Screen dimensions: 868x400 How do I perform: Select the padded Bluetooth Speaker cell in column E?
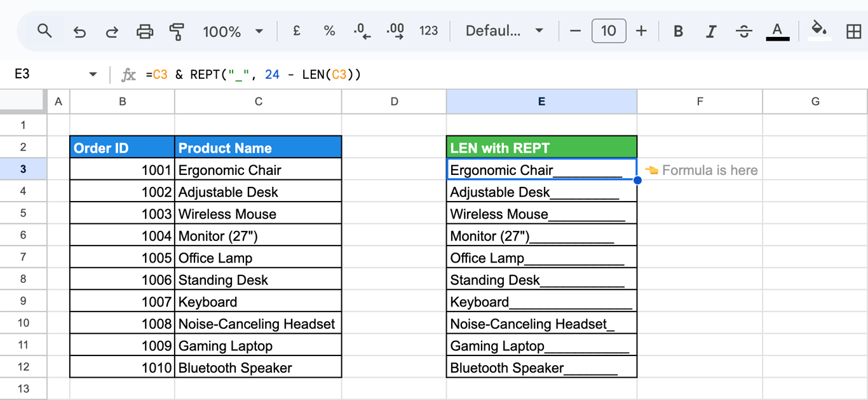point(541,368)
